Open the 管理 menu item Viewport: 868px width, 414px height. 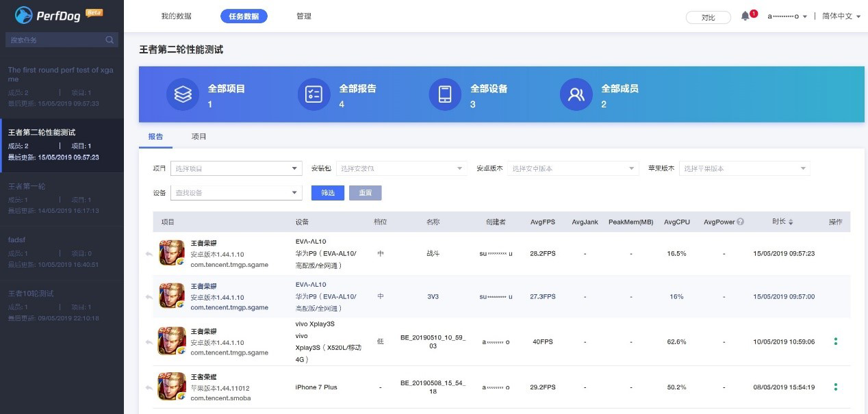tap(304, 16)
